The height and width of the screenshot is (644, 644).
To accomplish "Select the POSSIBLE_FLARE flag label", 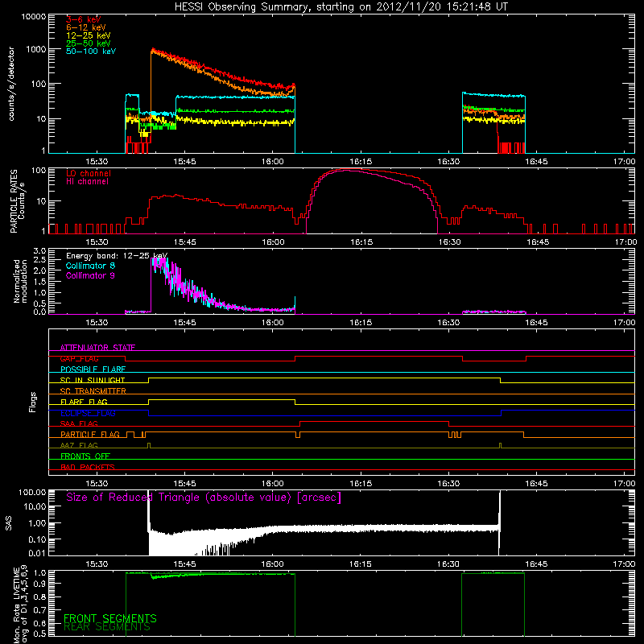I will [x=93, y=369].
